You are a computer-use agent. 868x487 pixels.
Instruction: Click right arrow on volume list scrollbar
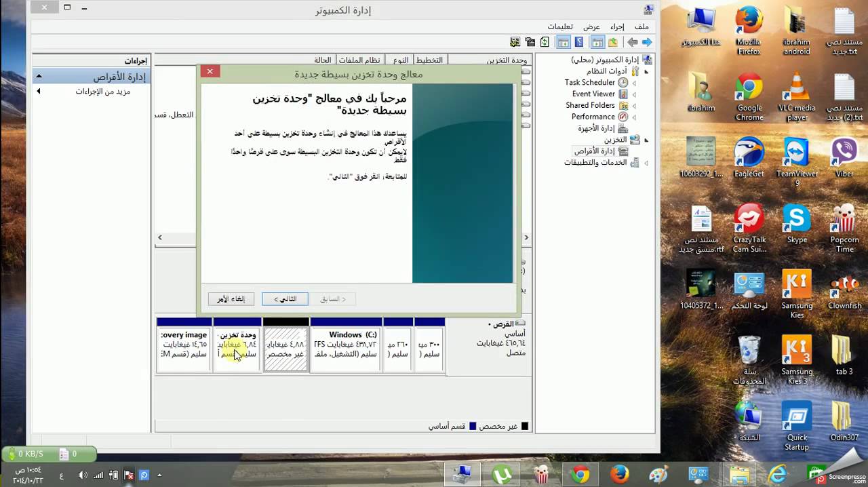coord(526,237)
